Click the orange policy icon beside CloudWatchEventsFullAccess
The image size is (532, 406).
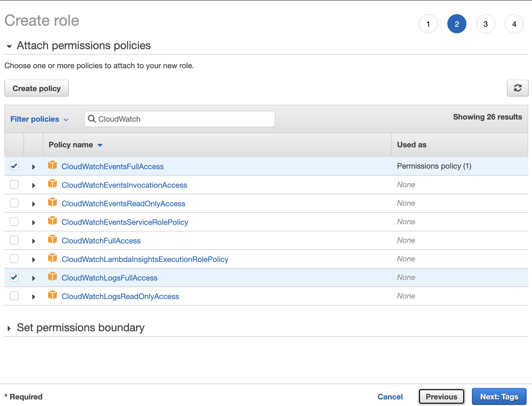pos(52,165)
